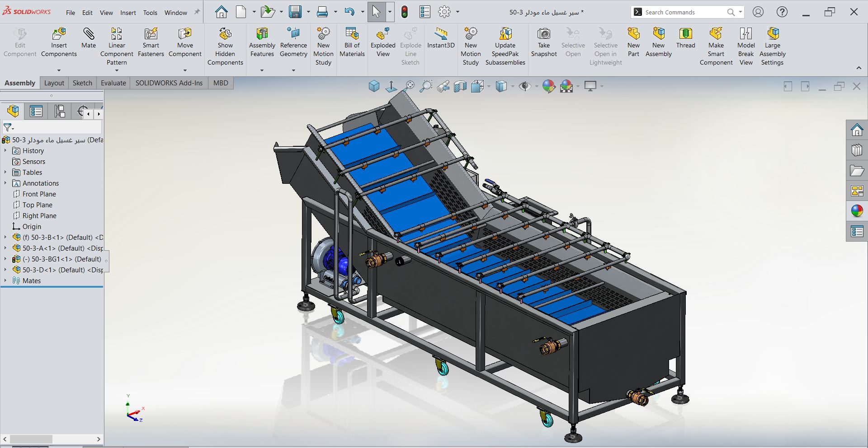Click the tree filter box

coord(52,127)
